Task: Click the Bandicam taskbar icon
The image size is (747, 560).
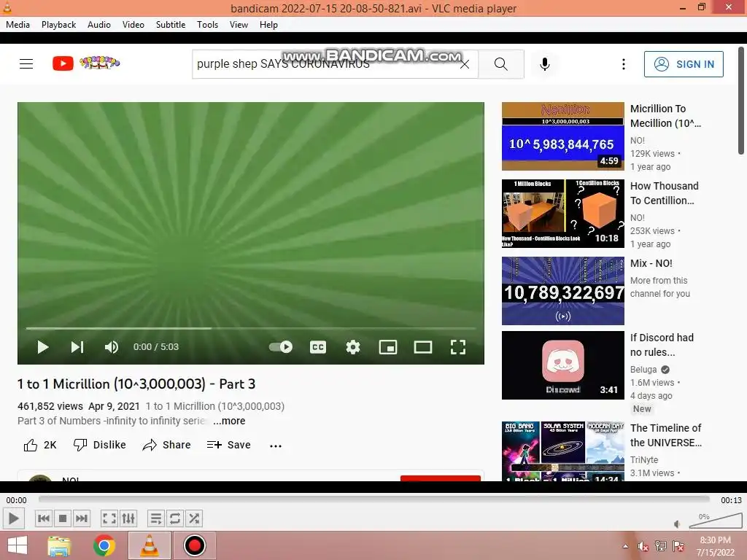Action: [x=194, y=545]
